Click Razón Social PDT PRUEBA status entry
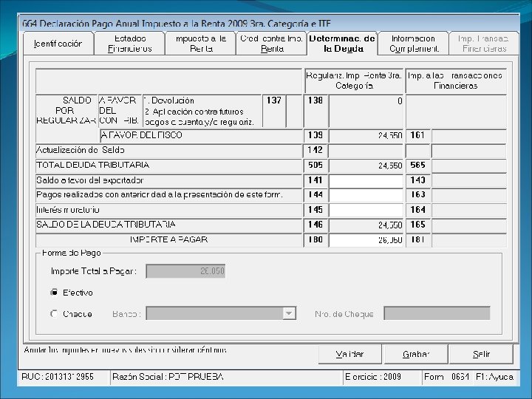The height and width of the screenshot is (399, 532). (x=168, y=377)
